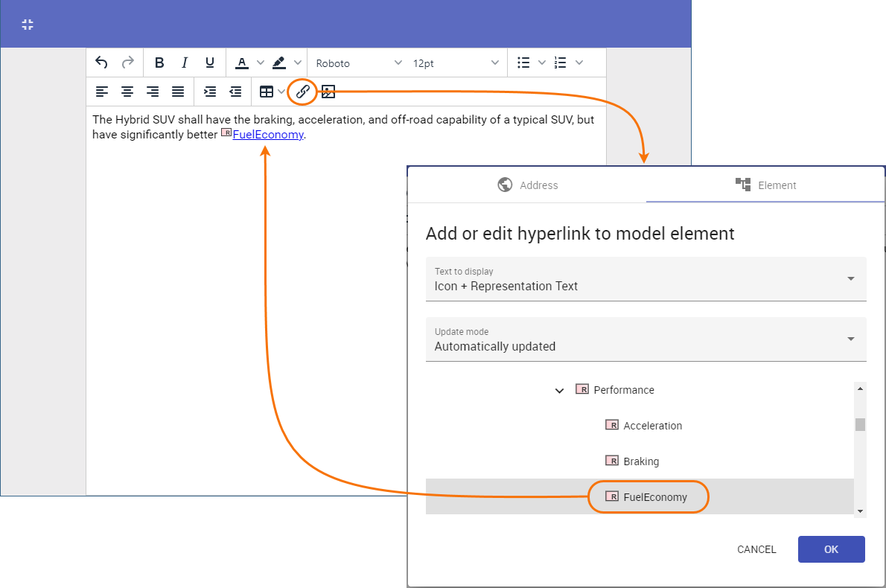Insert a bulleted list
Screen dimensions: 886x588
tap(524, 63)
